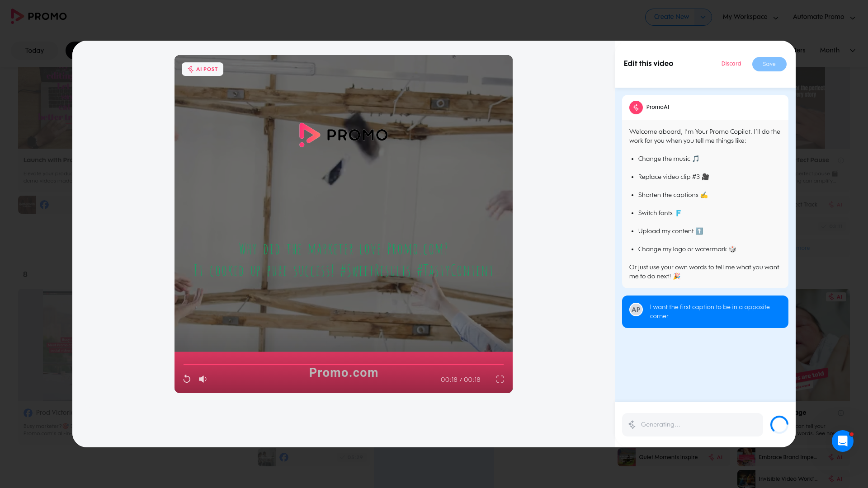
Task: Open the My Workspace menu
Action: click(750, 17)
